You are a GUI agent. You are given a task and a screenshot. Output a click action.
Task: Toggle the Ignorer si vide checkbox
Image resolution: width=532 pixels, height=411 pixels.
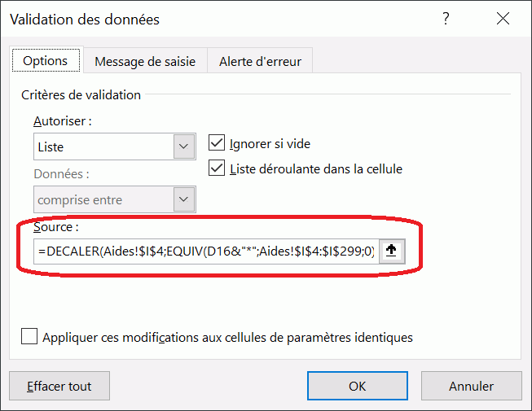pos(217,143)
